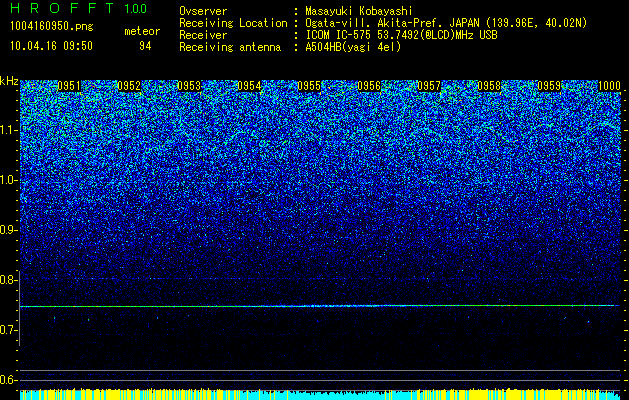
Task: Click the 0.7 kHz axis label
Action: [9, 330]
